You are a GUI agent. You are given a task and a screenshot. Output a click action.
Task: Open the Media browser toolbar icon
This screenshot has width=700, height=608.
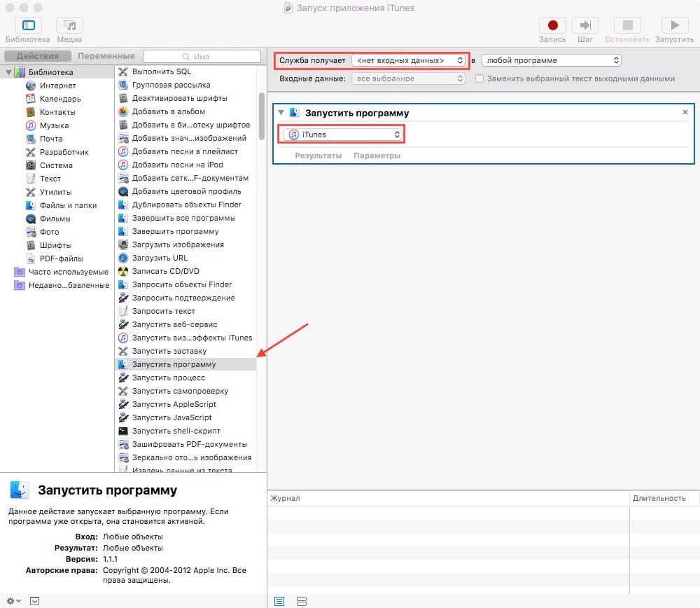(69, 25)
